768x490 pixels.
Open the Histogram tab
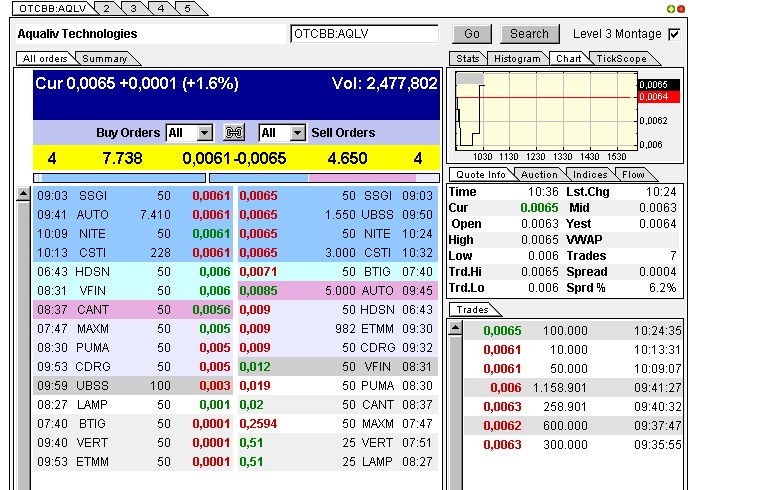coord(517,58)
